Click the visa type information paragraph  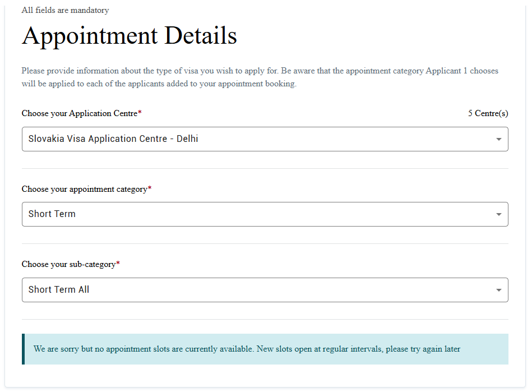pyautogui.click(x=260, y=77)
